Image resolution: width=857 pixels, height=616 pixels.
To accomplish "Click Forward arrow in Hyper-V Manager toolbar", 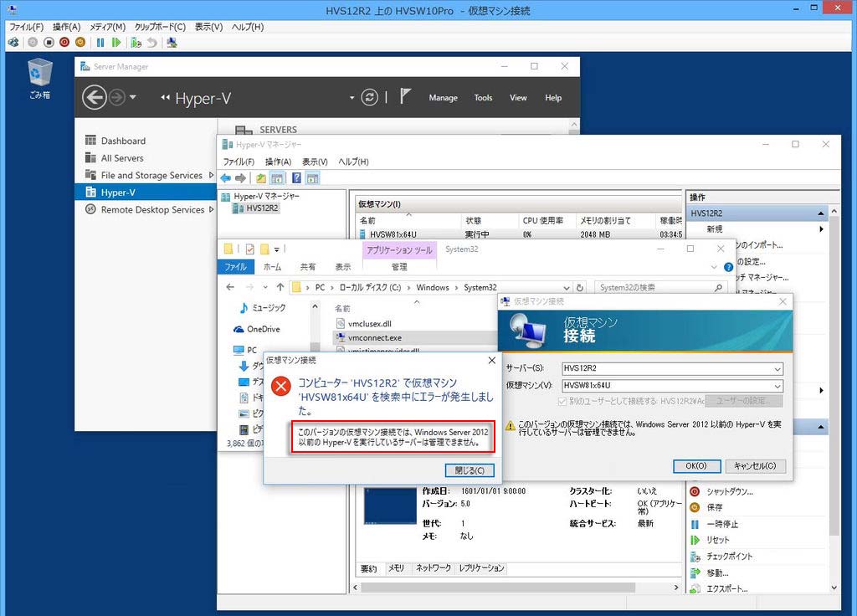I will [240, 178].
